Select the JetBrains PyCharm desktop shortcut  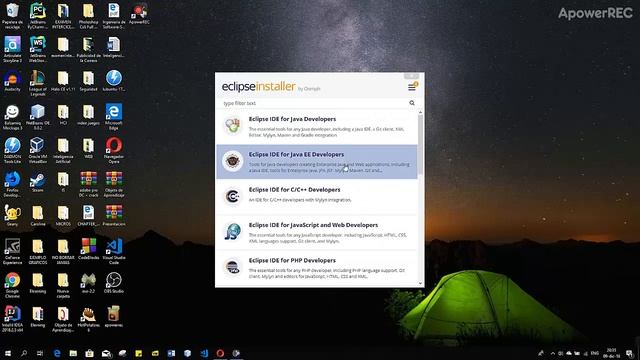point(38,16)
